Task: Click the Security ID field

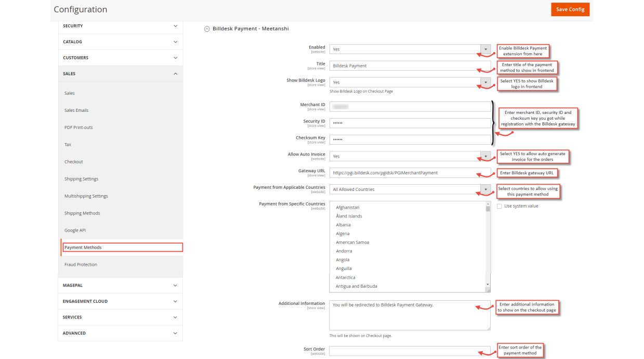Action: point(410,123)
